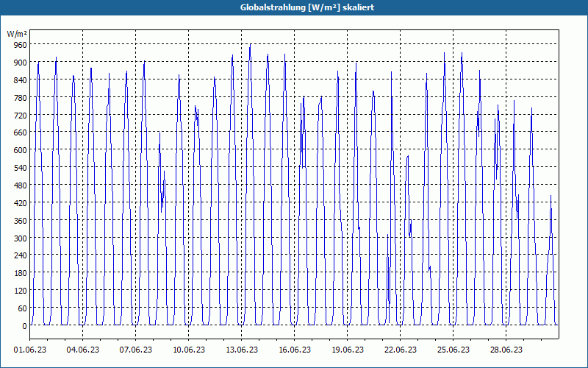Viewport: 588px width, 368px height.
Task: Click the 0 y-axis value
Action: [24, 326]
